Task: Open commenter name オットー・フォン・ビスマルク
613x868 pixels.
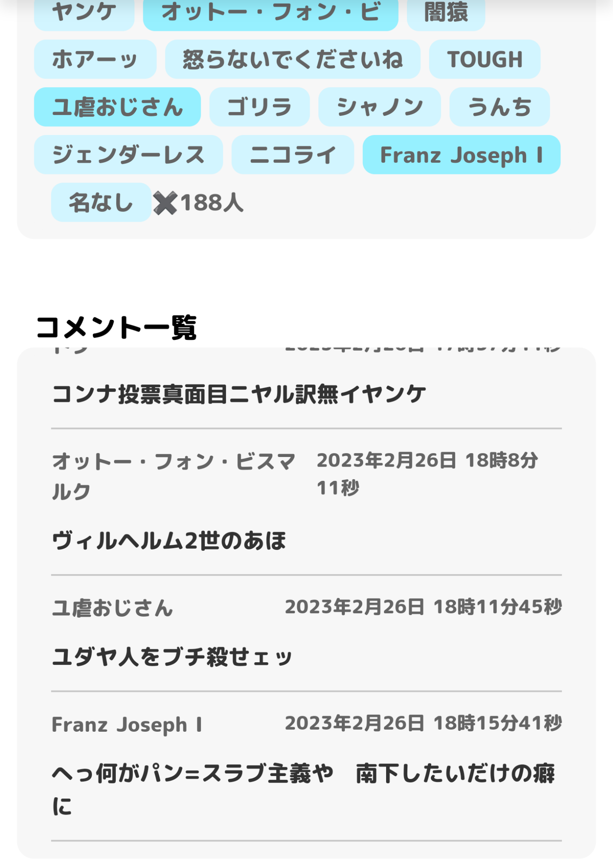Action: [x=174, y=475]
